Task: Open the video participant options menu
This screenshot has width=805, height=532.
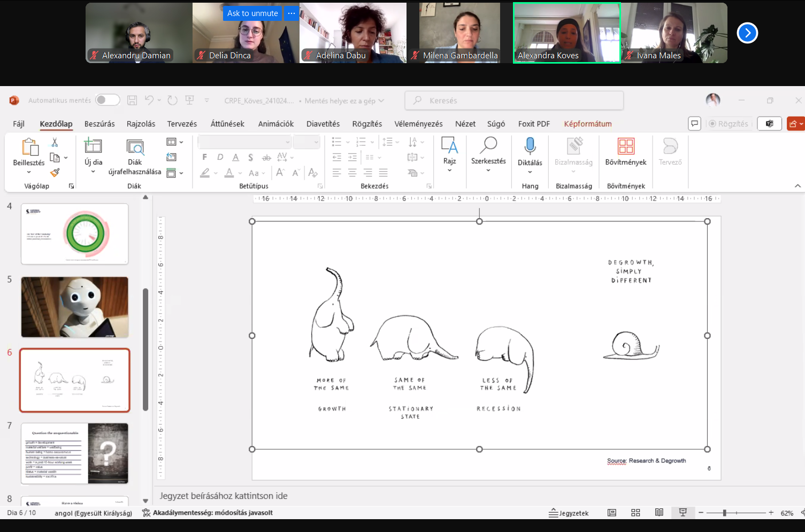Action: (x=292, y=13)
